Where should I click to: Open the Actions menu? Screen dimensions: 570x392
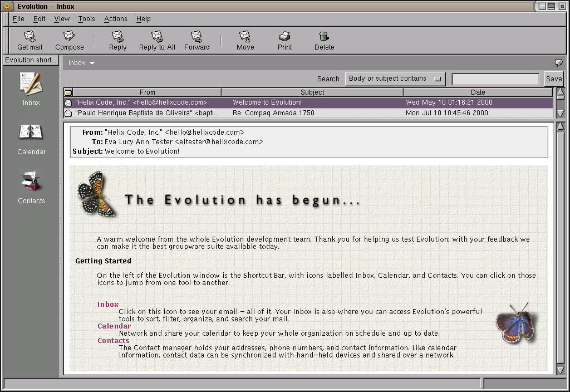pyautogui.click(x=115, y=18)
